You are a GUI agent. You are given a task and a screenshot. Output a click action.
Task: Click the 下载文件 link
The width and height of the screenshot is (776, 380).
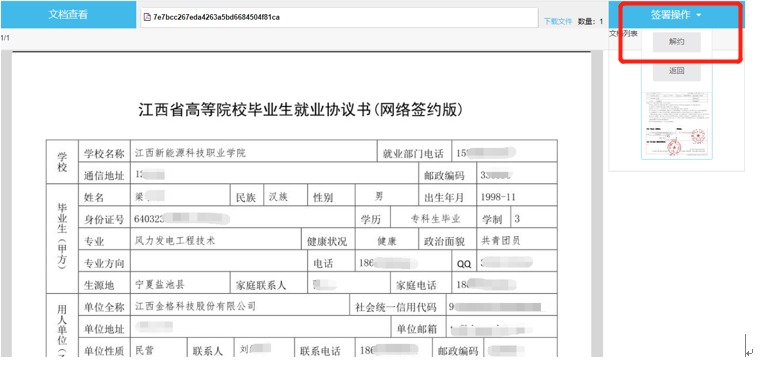[x=558, y=21]
